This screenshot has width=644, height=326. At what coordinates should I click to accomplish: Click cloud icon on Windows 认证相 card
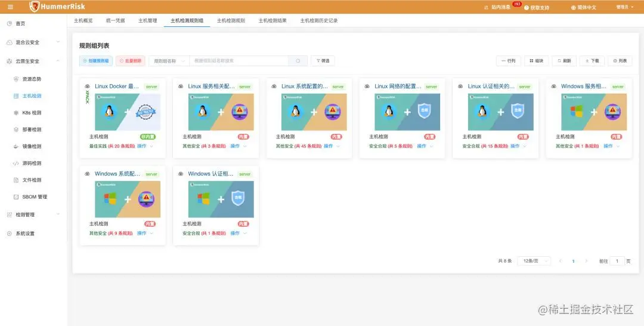click(x=181, y=174)
